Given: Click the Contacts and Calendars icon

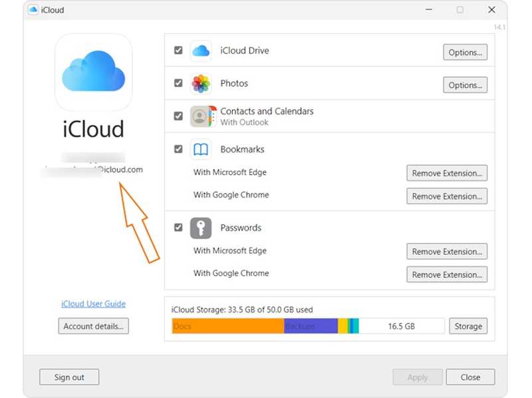Looking at the screenshot, I should click(x=203, y=116).
